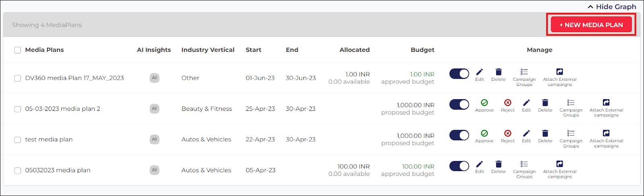Approve the 05-03-2023 media plan 2
Image resolution: width=644 pixels, height=196 pixels.
pos(484,105)
